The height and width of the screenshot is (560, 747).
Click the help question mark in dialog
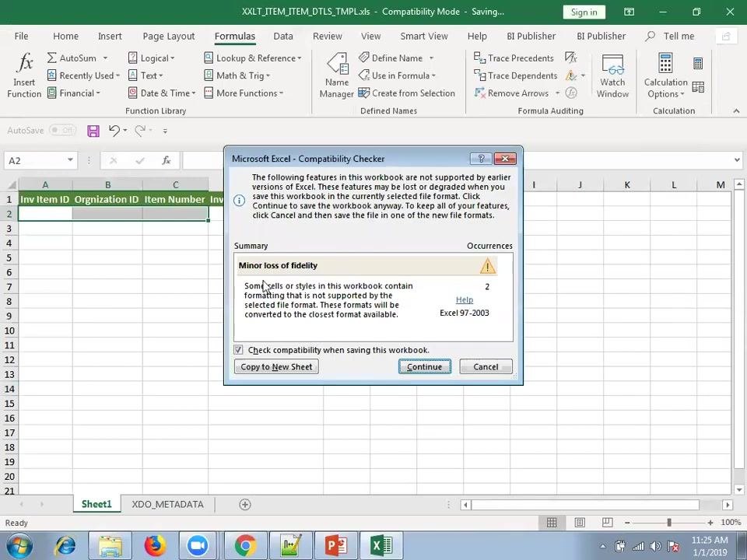pos(481,159)
